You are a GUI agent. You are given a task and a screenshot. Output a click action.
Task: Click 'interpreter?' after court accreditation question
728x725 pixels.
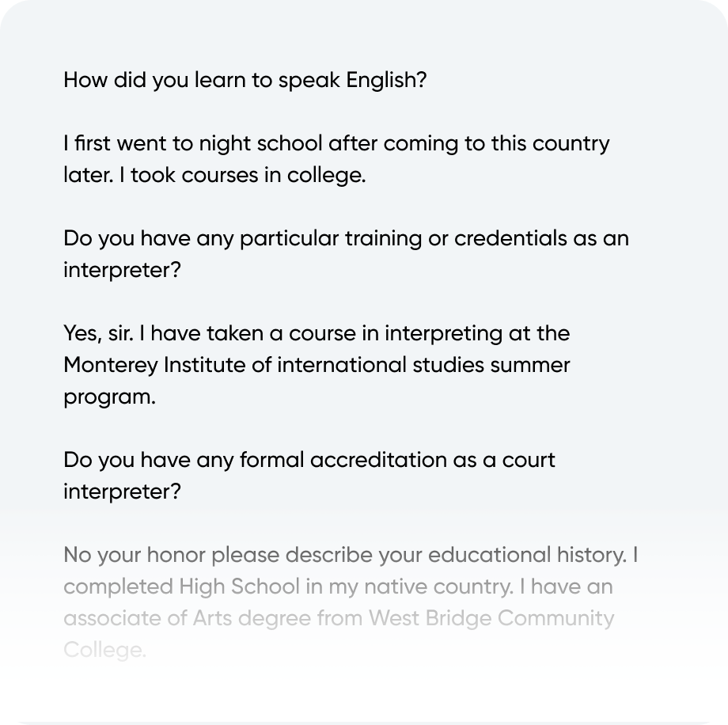[x=122, y=492]
